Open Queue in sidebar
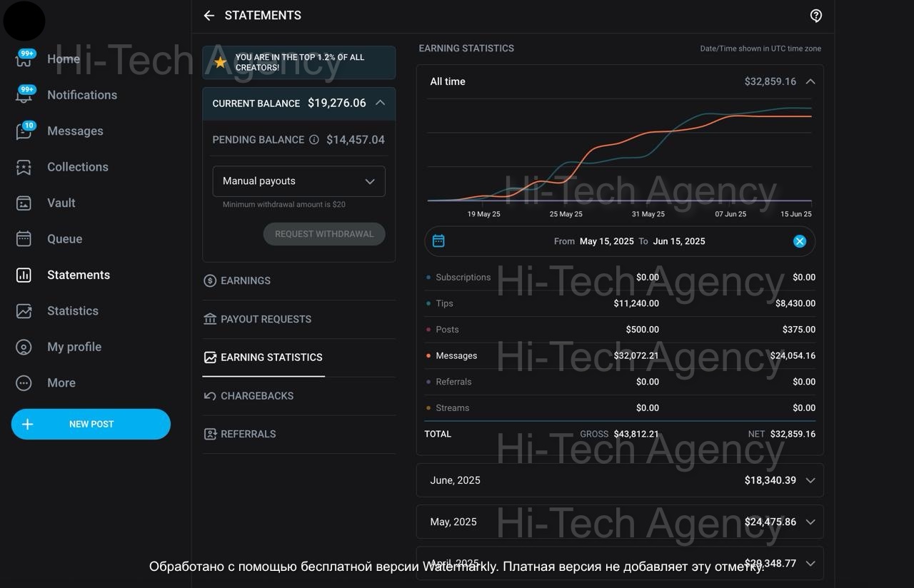 [x=64, y=239]
